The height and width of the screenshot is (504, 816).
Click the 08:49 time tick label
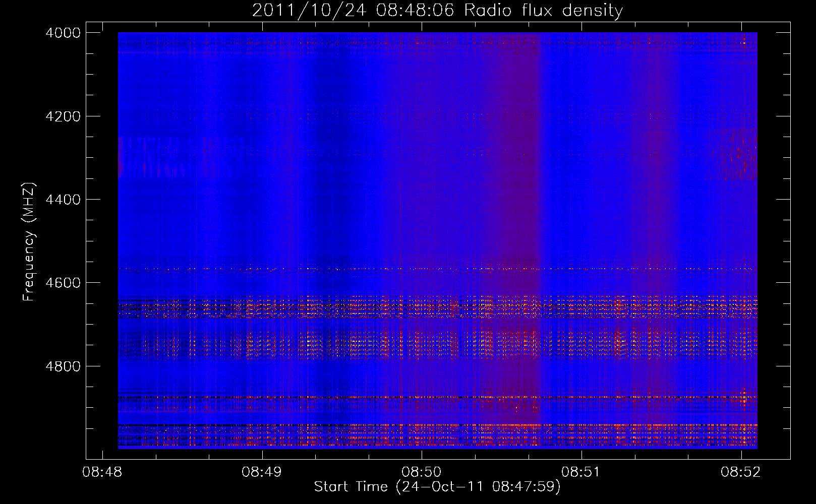[x=262, y=472]
